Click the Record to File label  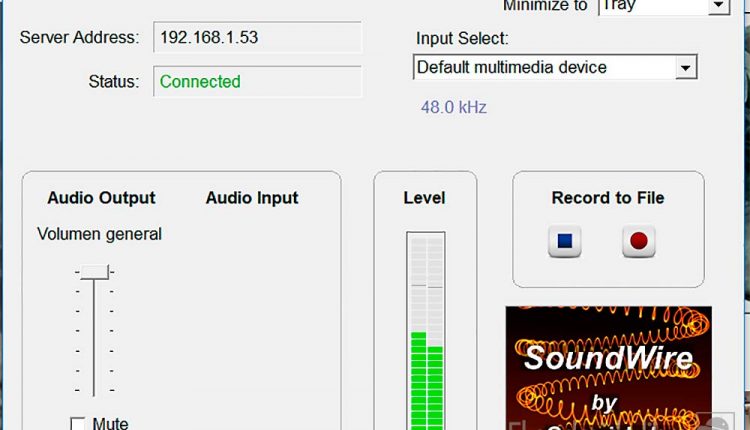pos(608,198)
